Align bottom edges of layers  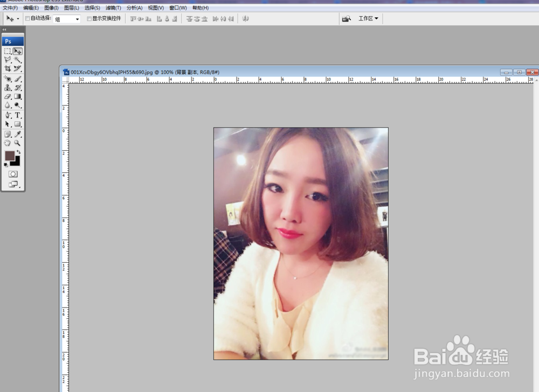[x=148, y=19]
